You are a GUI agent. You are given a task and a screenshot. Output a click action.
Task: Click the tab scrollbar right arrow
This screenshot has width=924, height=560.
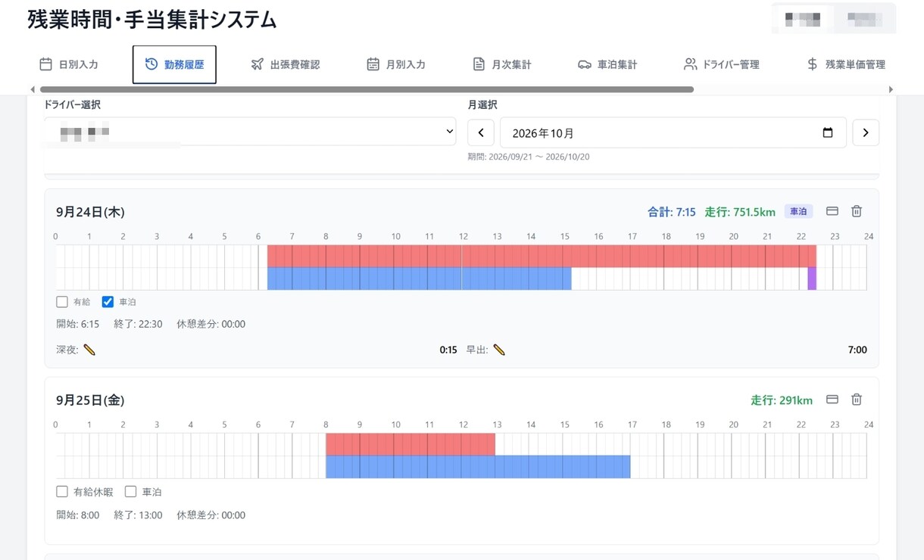[891, 89]
